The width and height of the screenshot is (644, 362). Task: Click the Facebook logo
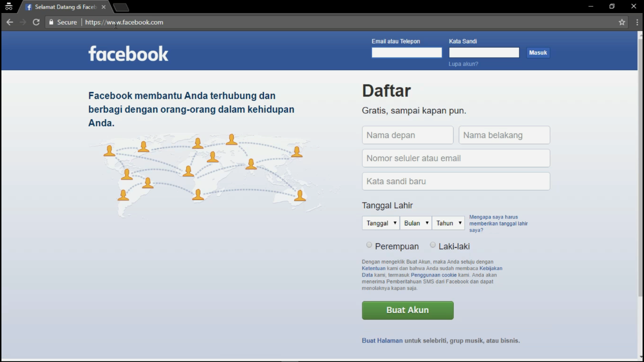coord(128,53)
